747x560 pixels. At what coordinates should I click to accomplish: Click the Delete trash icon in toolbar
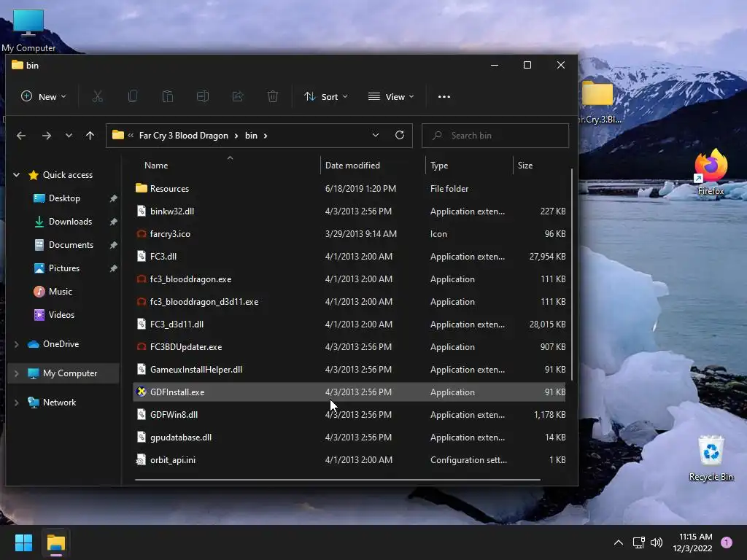273,97
